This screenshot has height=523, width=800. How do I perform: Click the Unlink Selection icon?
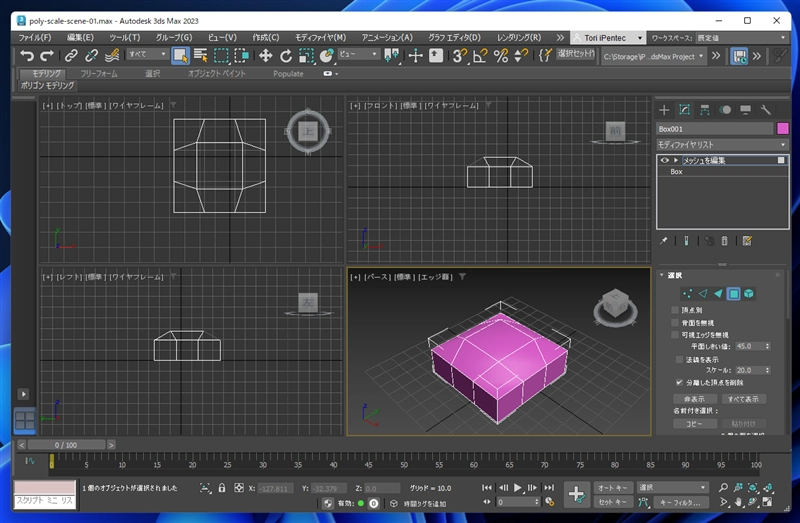coord(91,55)
